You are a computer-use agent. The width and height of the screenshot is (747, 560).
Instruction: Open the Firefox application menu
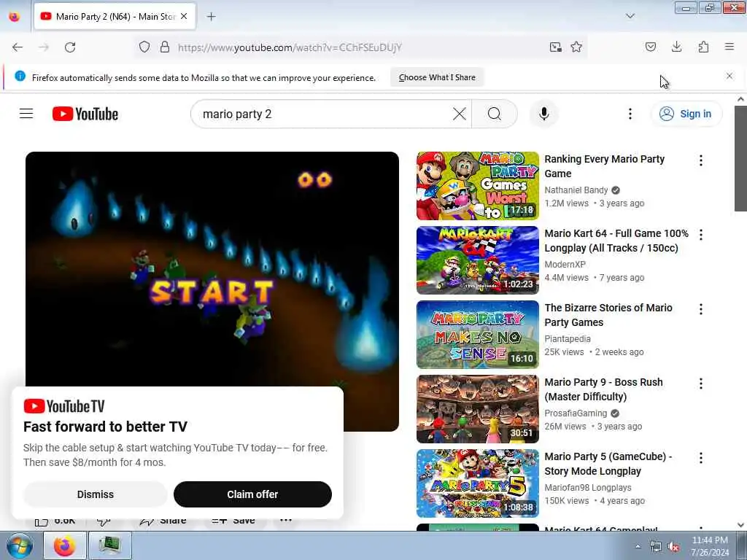[729, 47]
